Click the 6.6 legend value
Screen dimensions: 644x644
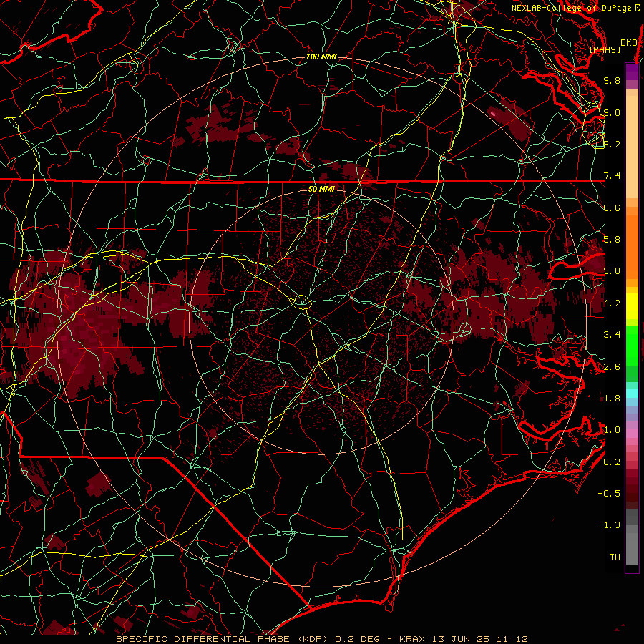(612, 208)
